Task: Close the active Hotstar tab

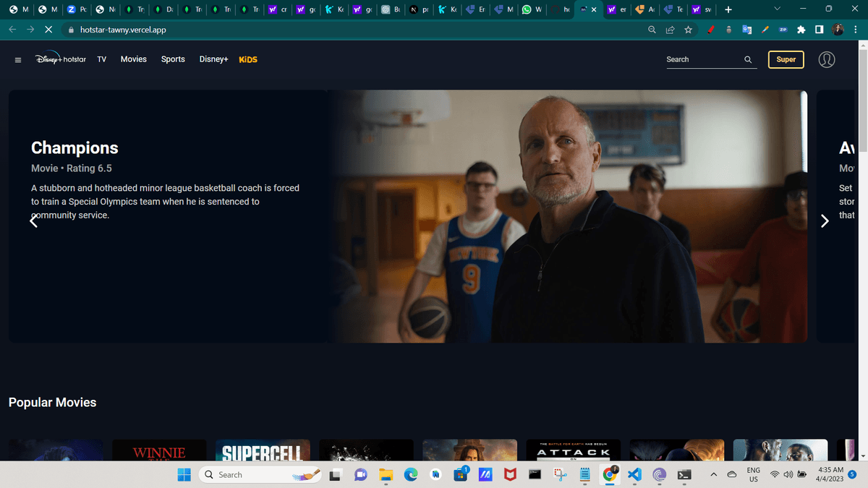Action: tap(594, 10)
